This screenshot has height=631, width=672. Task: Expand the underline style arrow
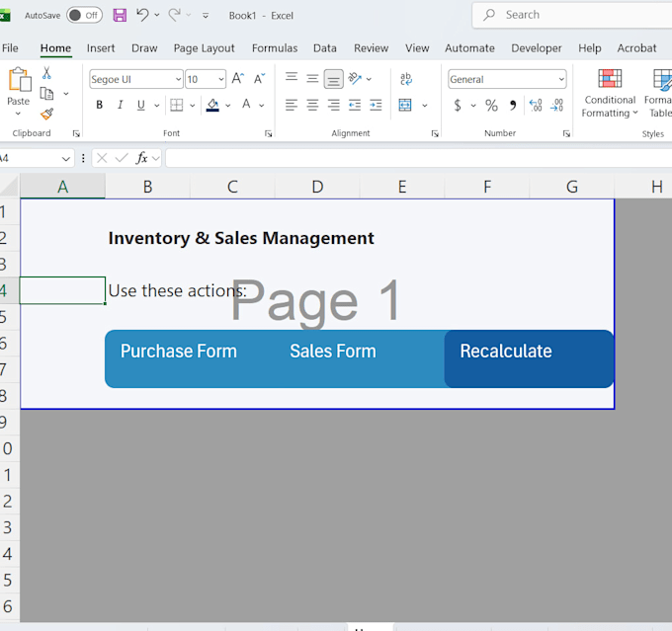[157, 105]
